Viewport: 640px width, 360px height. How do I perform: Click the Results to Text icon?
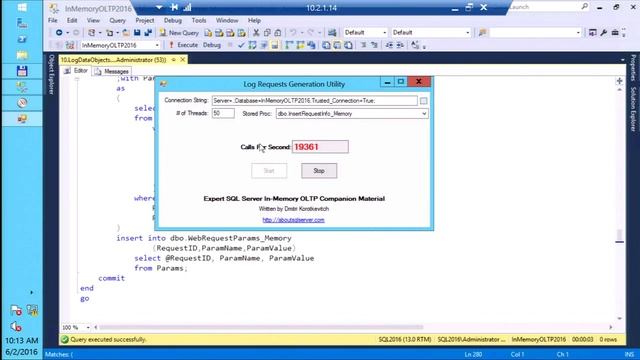[326, 45]
